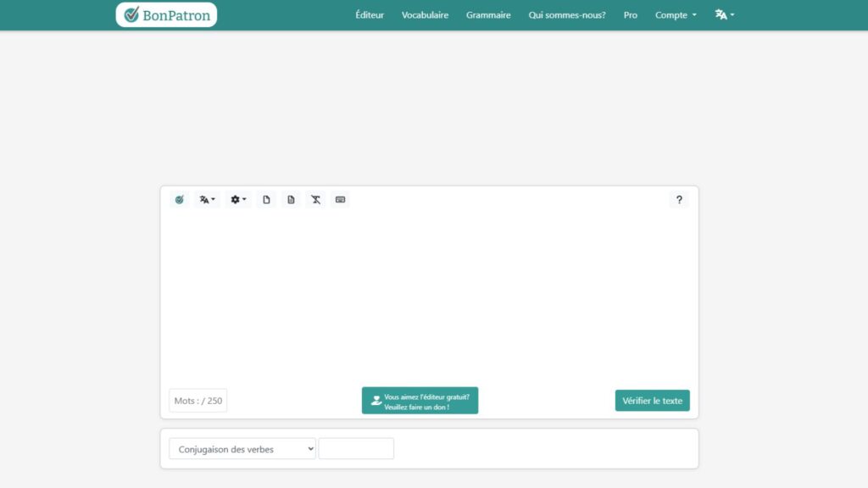Click the verb input field beside Conjugaison dropdown

coord(356,449)
